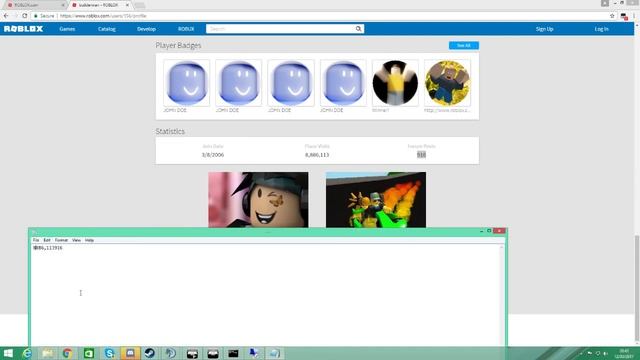The height and width of the screenshot is (360, 640).
Task: Open Skype from taskbar
Action: [x=109, y=353]
